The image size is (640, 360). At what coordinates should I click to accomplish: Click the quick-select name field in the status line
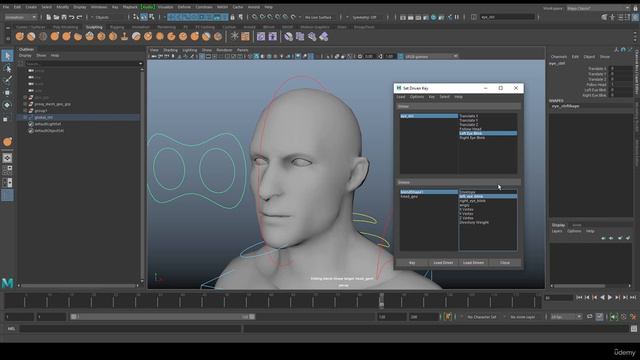(507, 17)
